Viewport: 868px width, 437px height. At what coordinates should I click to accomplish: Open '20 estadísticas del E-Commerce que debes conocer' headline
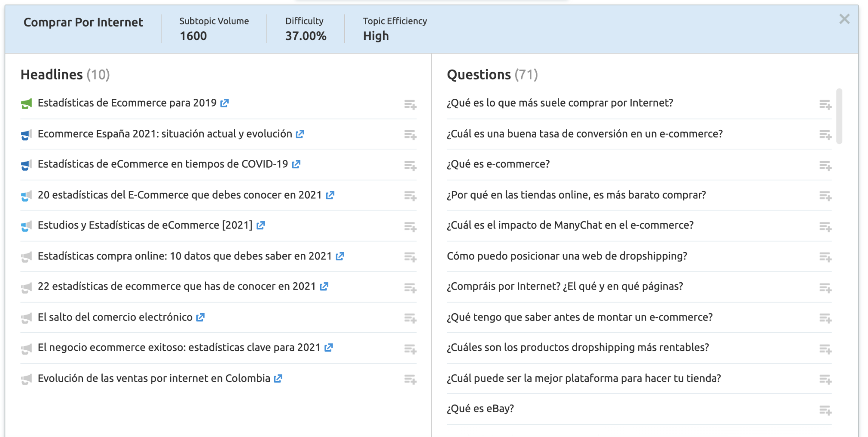pyautogui.click(x=180, y=195)
